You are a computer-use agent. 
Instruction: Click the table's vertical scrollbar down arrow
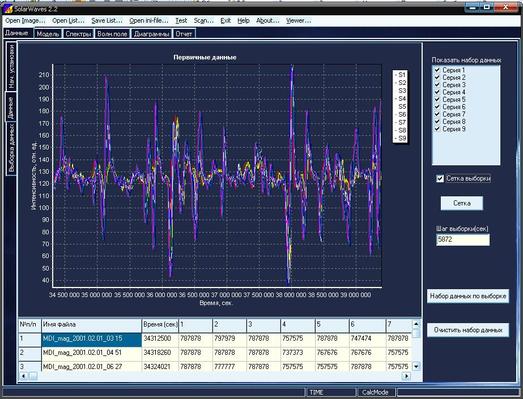pyautogui.click(x=416, y=366)
